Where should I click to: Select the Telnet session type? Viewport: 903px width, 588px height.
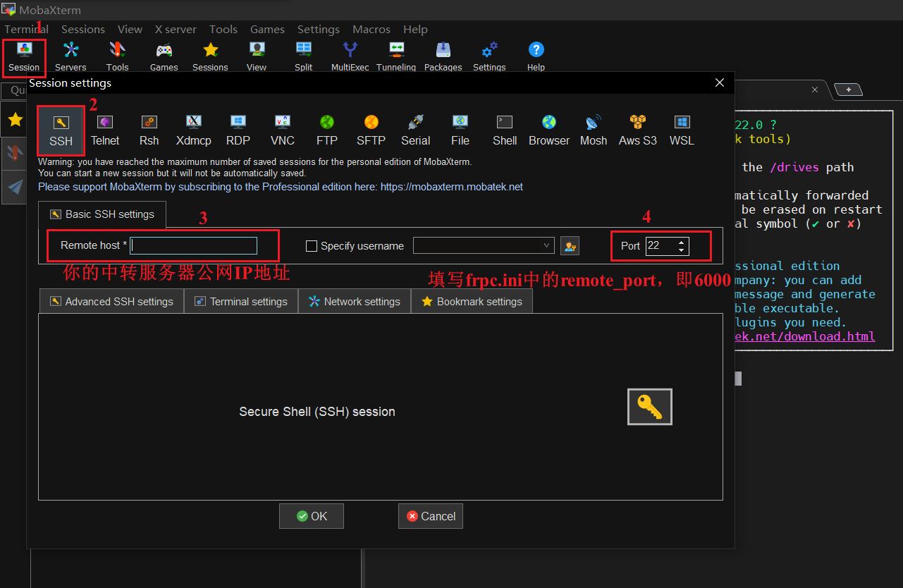105,130
